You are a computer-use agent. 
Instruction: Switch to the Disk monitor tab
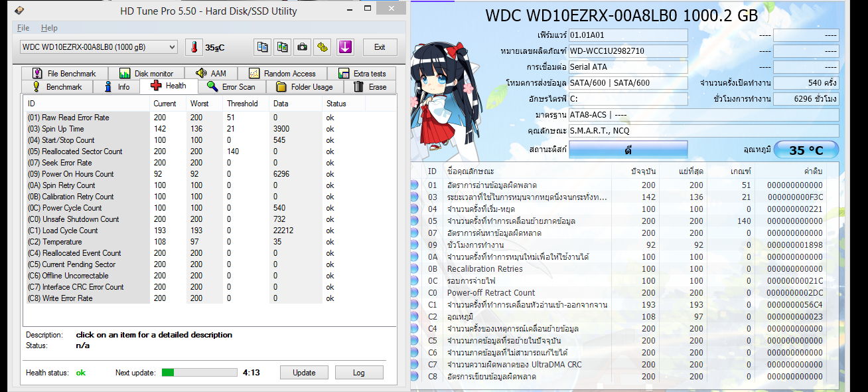[x=146, y=73]
